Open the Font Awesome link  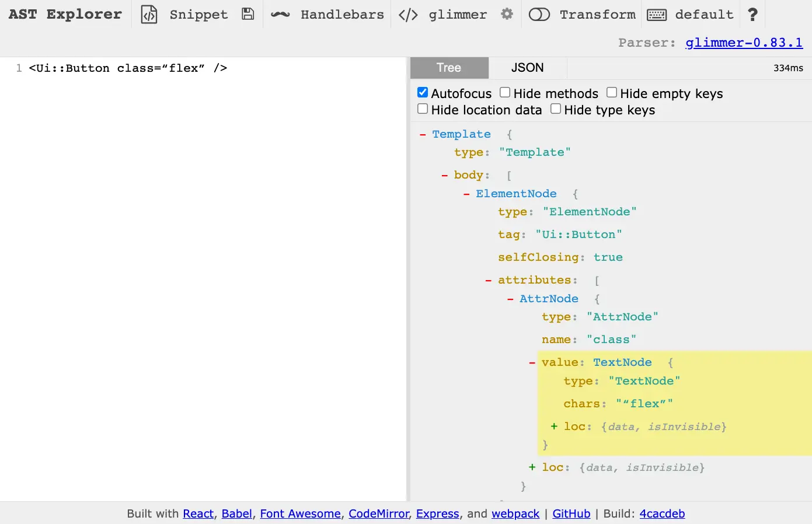coord(300,513)
